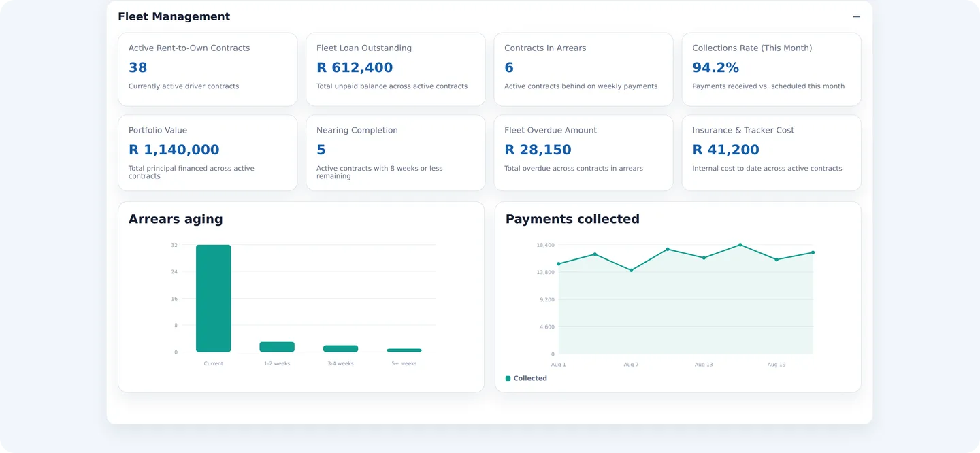This screenshot has height=453, width=980.
Task: Click the Aug 7 data point dip
Action: [631, 270]
